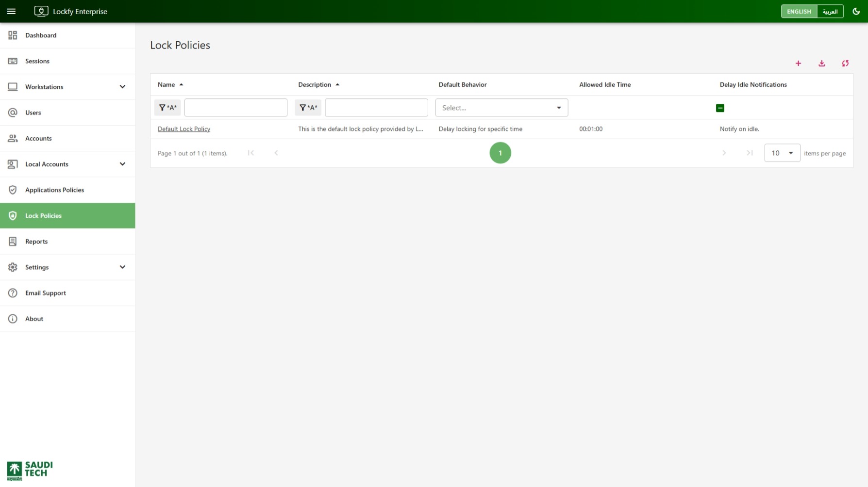Open the hamburger menu in the header

[12, 11]
